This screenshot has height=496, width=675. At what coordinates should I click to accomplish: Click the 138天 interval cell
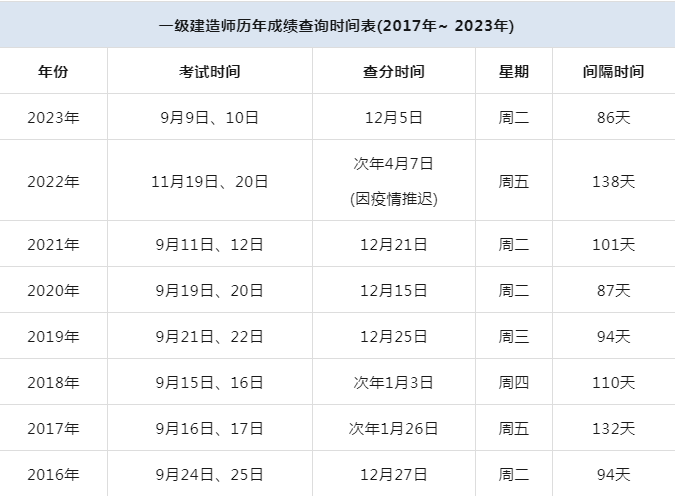coord(613,181)
